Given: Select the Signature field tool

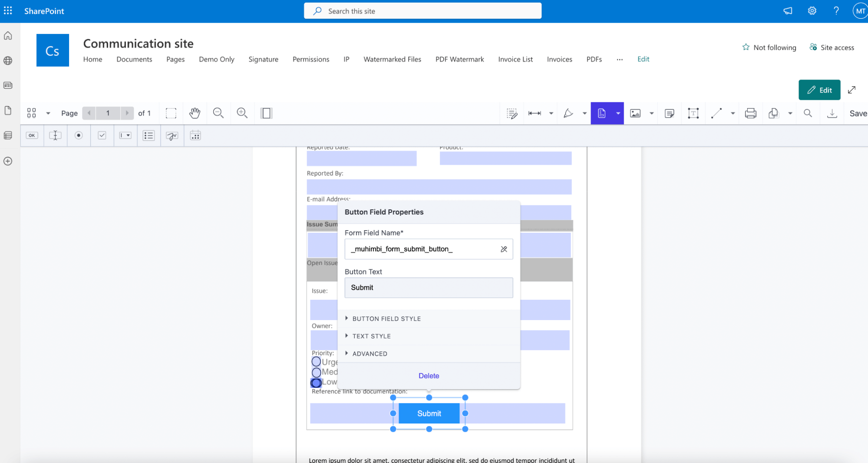Looking at the screenshot, I should (172, 135).
